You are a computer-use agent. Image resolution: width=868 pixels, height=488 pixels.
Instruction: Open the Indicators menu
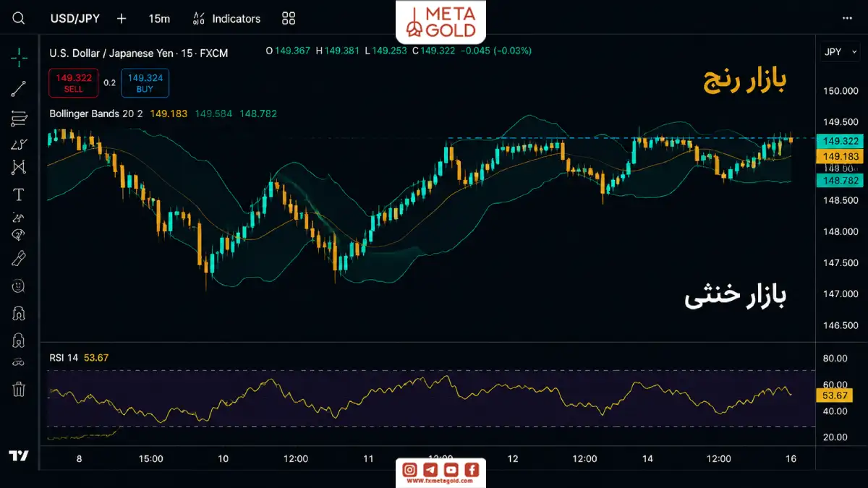click(227, 18)
